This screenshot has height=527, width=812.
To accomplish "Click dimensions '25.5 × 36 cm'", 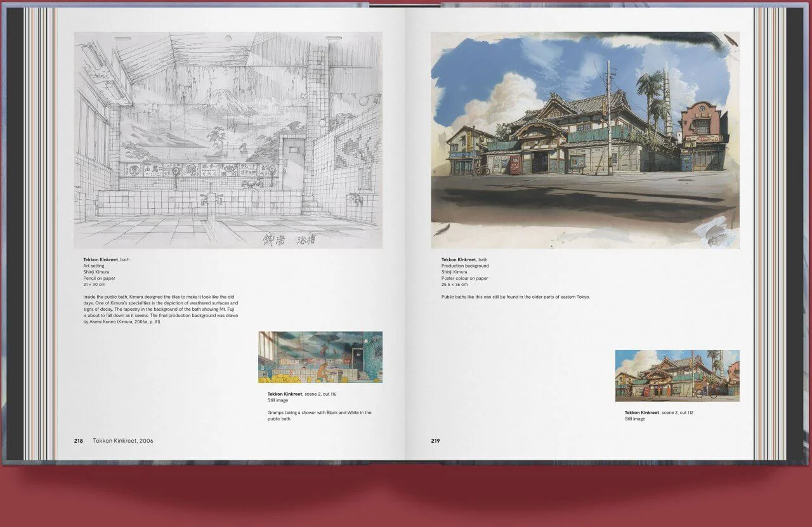I will pos(454,285).
